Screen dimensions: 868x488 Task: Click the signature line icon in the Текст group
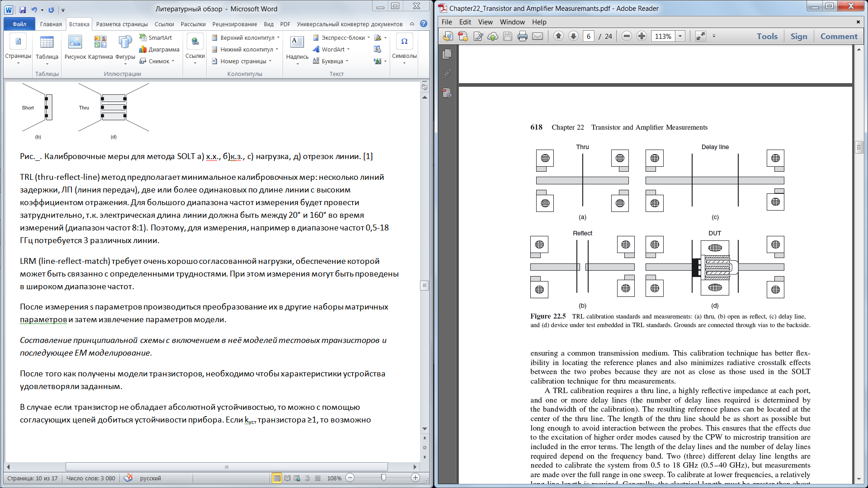378,38
